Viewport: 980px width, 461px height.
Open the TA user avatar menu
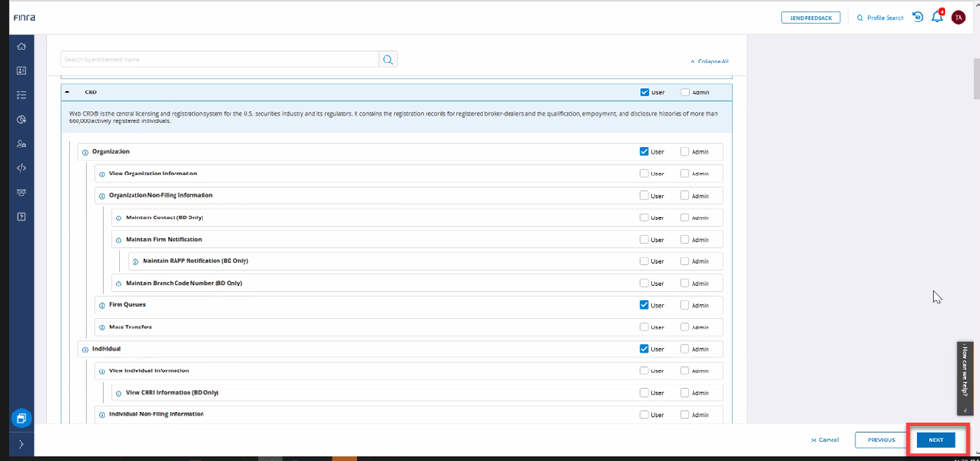pyautogui.click(x=958, y=17)
